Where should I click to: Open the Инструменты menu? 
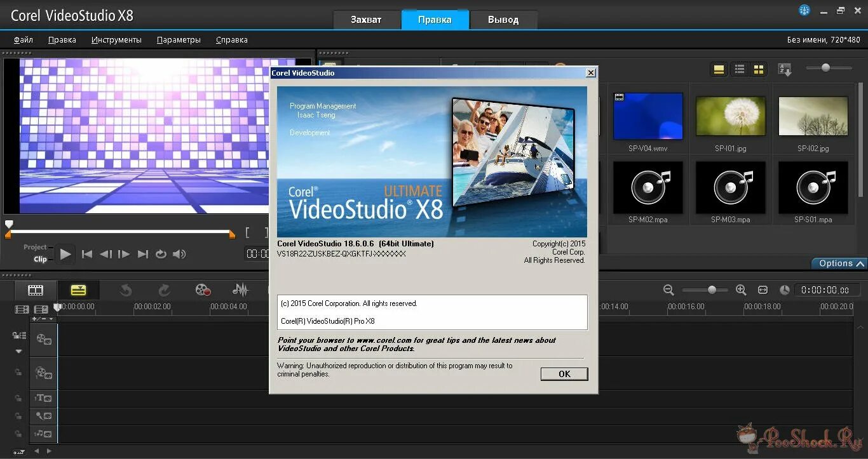pos(116,39)
